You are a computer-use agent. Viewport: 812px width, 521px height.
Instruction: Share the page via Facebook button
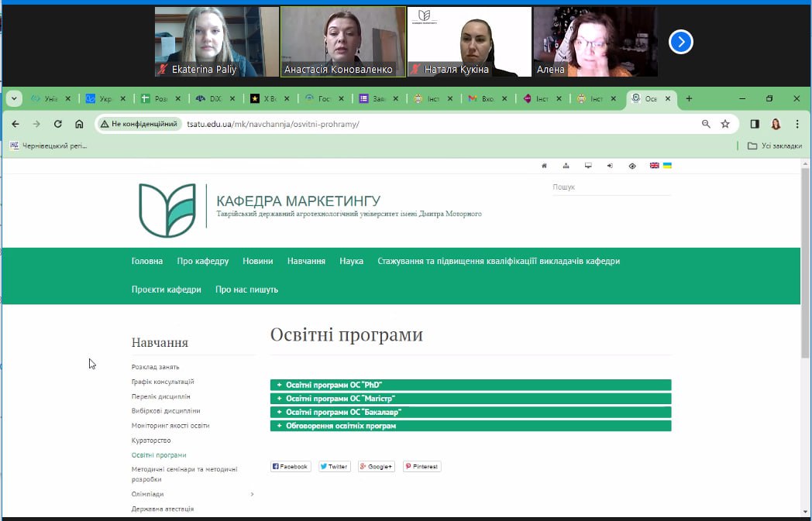pyautogui.click(x=291, y=467)
